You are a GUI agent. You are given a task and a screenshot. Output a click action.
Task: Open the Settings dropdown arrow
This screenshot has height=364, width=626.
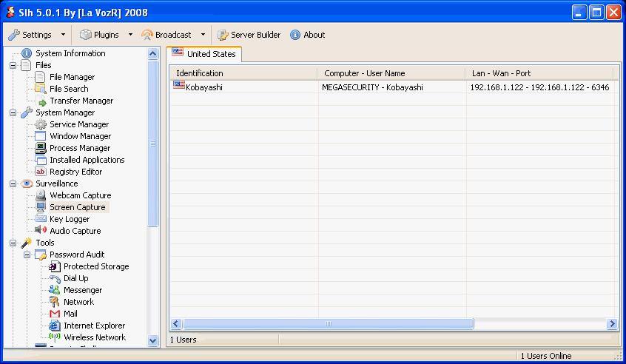pos(63,35)
